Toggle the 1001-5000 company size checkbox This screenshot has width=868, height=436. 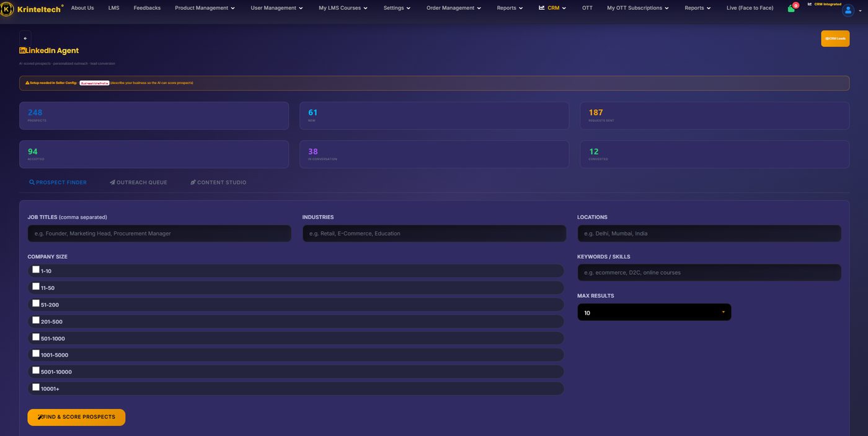(x=36, y=353)
